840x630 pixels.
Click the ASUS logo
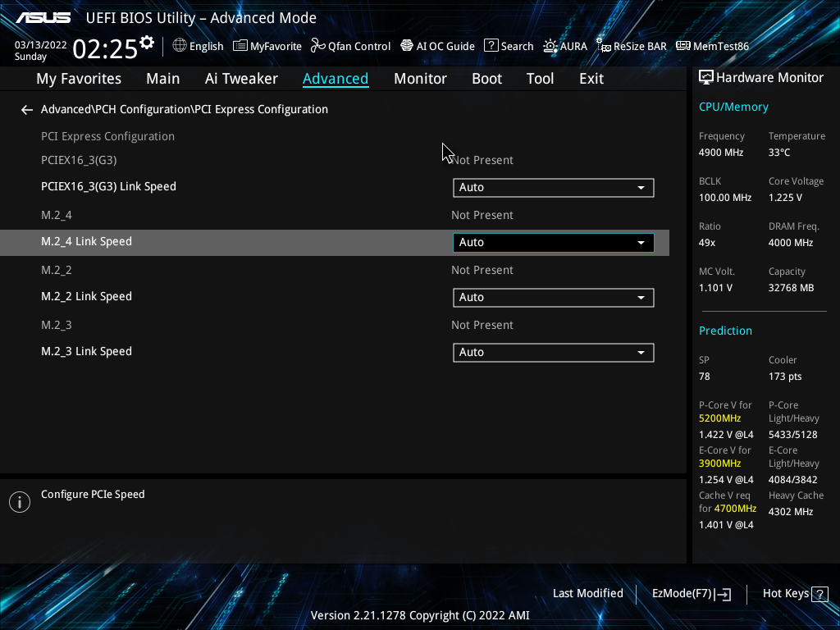click(x=43, y=18)
